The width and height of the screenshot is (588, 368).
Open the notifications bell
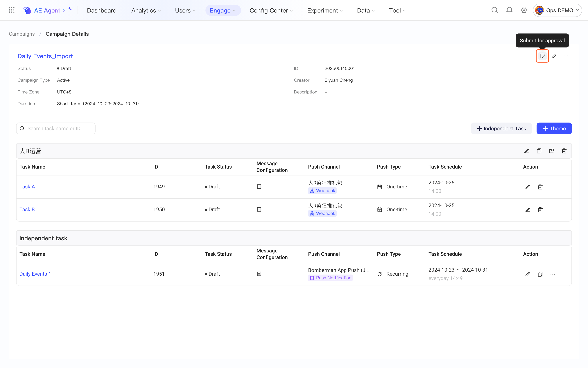509,10
